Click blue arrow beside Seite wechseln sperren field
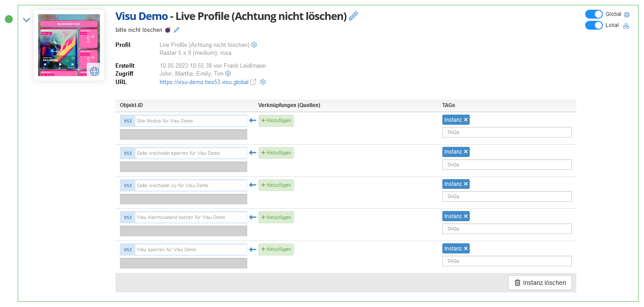Viewport: 644px width, 307px height. [253, 153]
